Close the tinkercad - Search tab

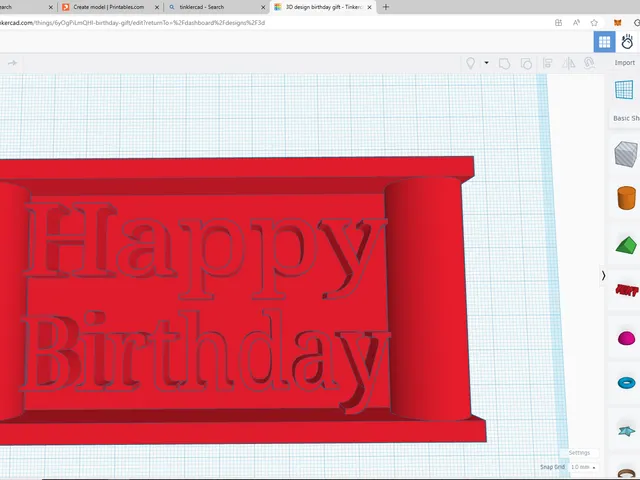pos(263,7)
